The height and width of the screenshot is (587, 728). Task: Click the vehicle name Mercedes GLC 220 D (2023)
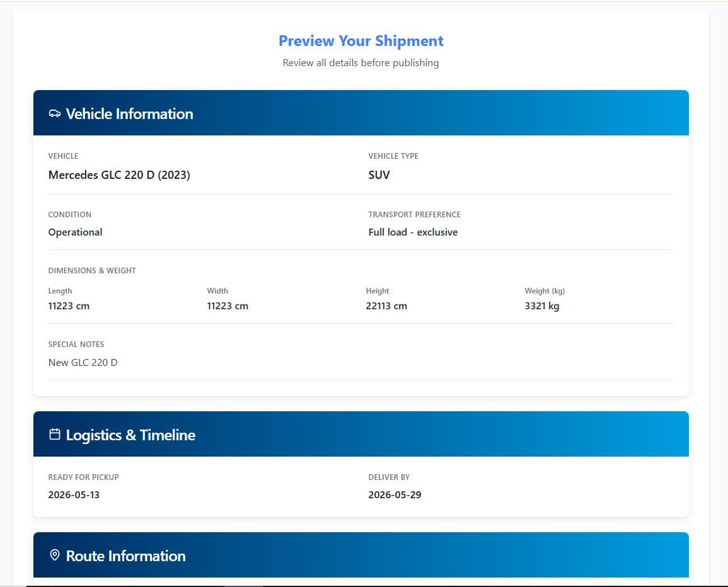(119, 175)
